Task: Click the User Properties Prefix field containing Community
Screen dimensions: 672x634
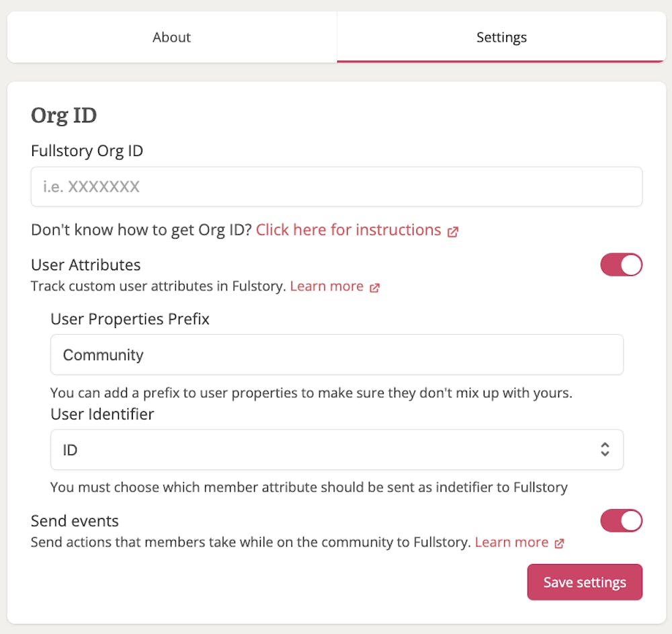Action: (336, 355)
